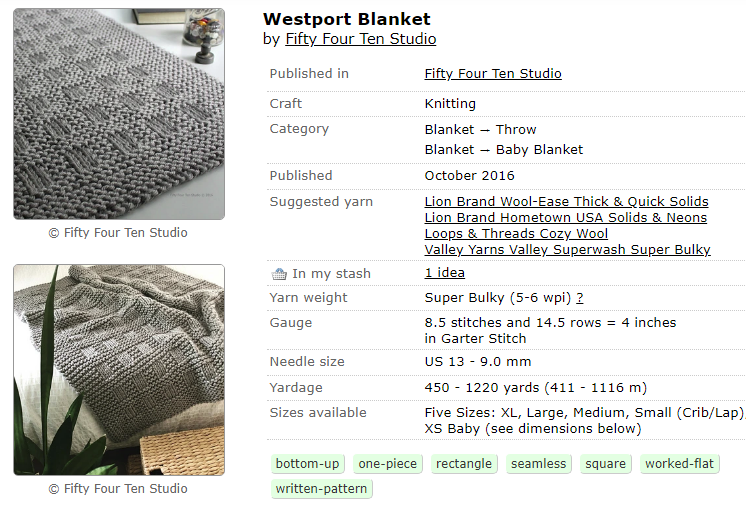Select the seamless tag
This screenshot has width=746, height=509.
[538, 464]
